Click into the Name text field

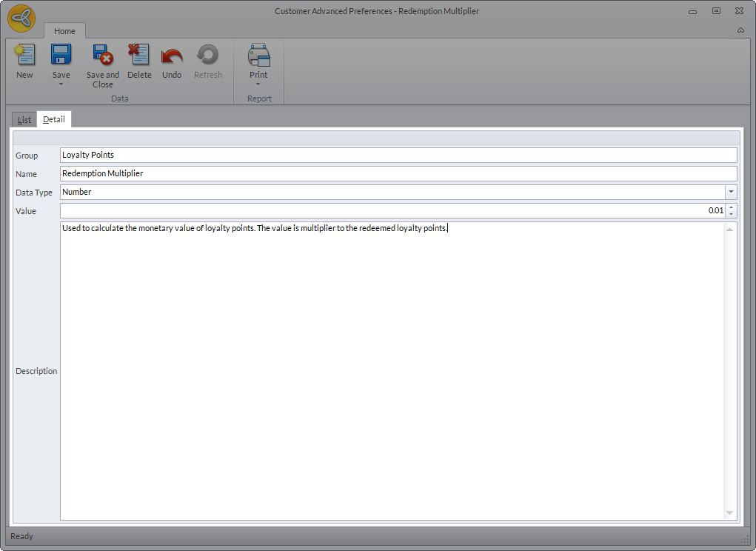(398, 173)
